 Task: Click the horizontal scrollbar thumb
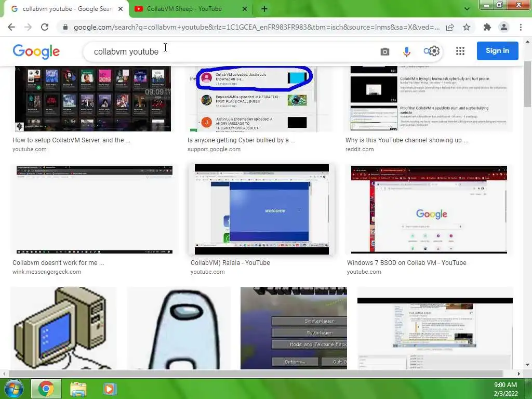[x=255, y=374]
